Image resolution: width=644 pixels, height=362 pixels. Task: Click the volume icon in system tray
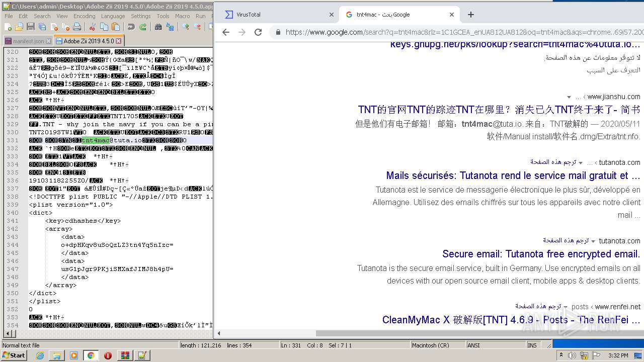click(572, 355)
